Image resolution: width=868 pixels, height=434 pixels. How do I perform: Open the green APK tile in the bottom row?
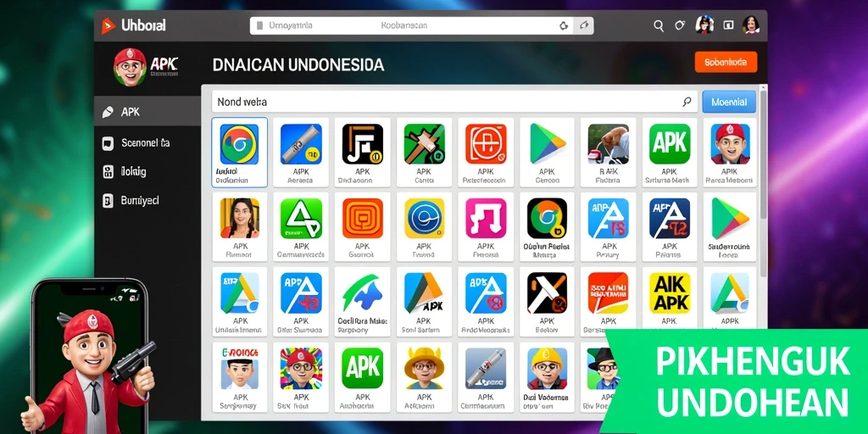(x=362, y=377)
